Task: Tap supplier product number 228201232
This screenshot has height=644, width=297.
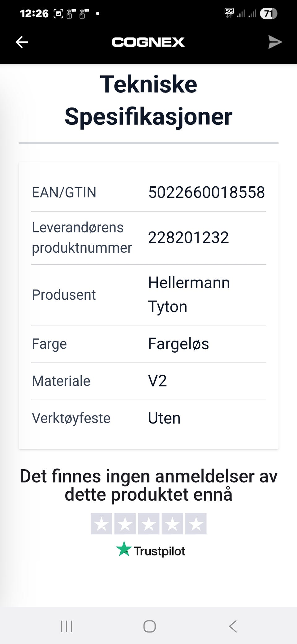Action: [x=188, y=237]
